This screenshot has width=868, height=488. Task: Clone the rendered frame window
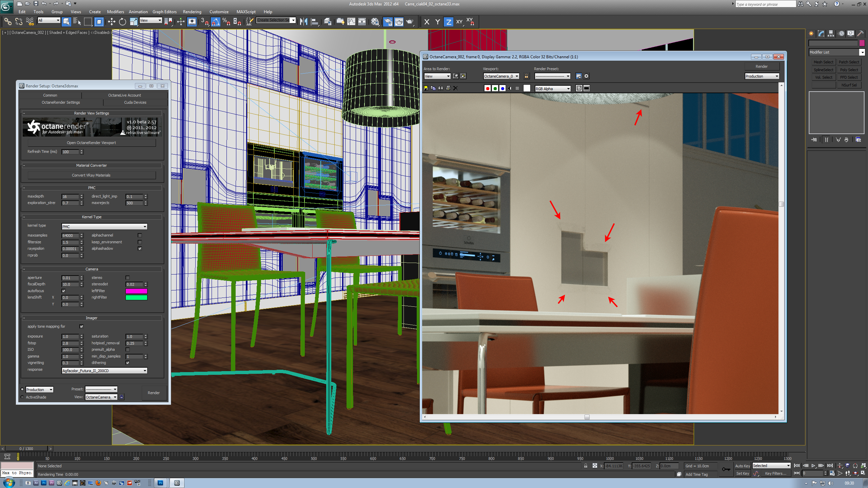tap(440, 88)
